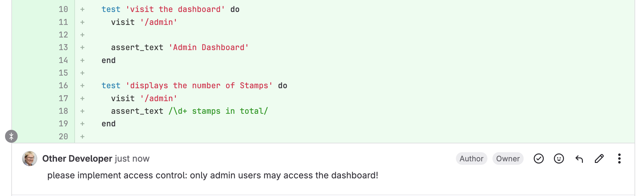Reply to Other Developer's comment
Image resolution: width=644 pixels, height=196 pixels.
point(579,159)
